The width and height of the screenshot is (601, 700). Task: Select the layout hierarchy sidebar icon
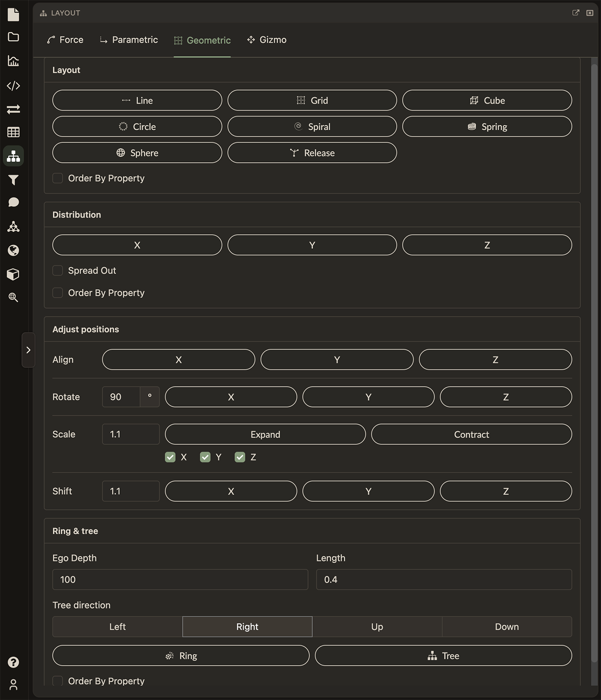pos(14,156)
